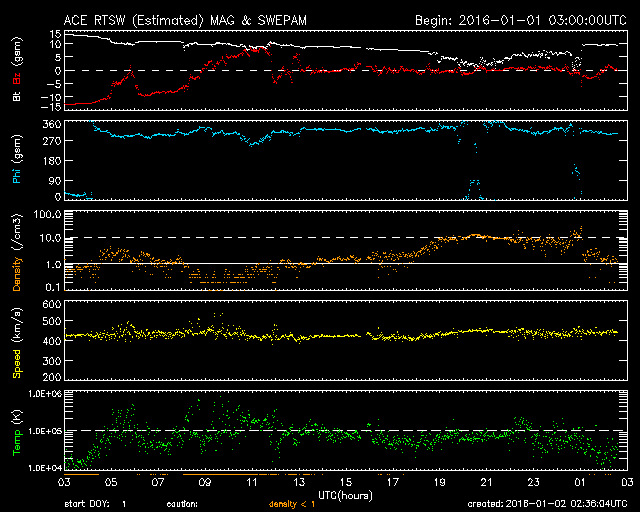Screen dimensions: 640x512
Task: Click the '200' tick on the Speed axis
Action: [52, 376]
